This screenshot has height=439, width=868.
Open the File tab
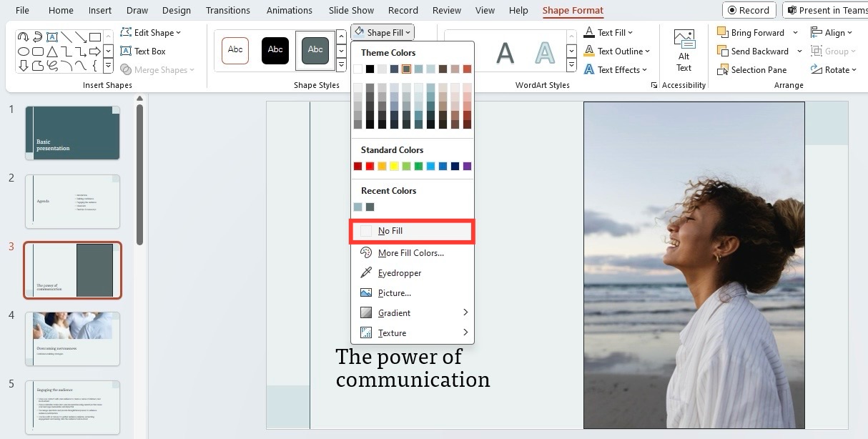point(22,10)
